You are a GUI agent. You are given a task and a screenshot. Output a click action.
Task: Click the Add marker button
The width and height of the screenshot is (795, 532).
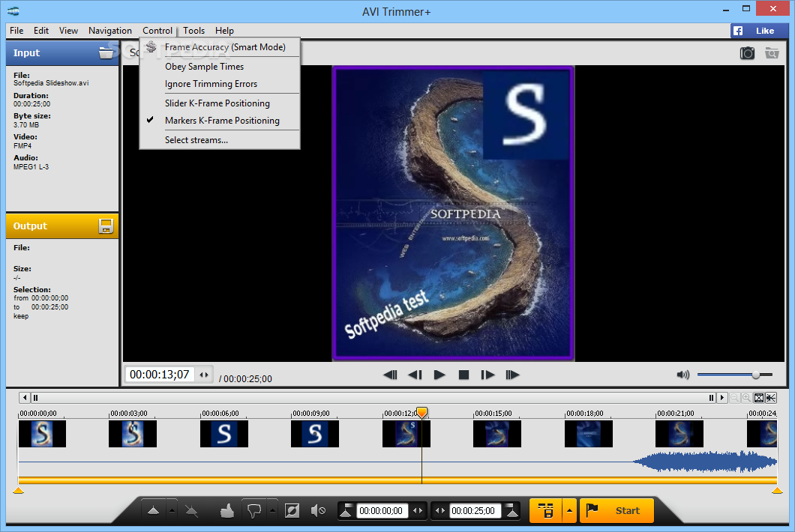click(153, 511)
